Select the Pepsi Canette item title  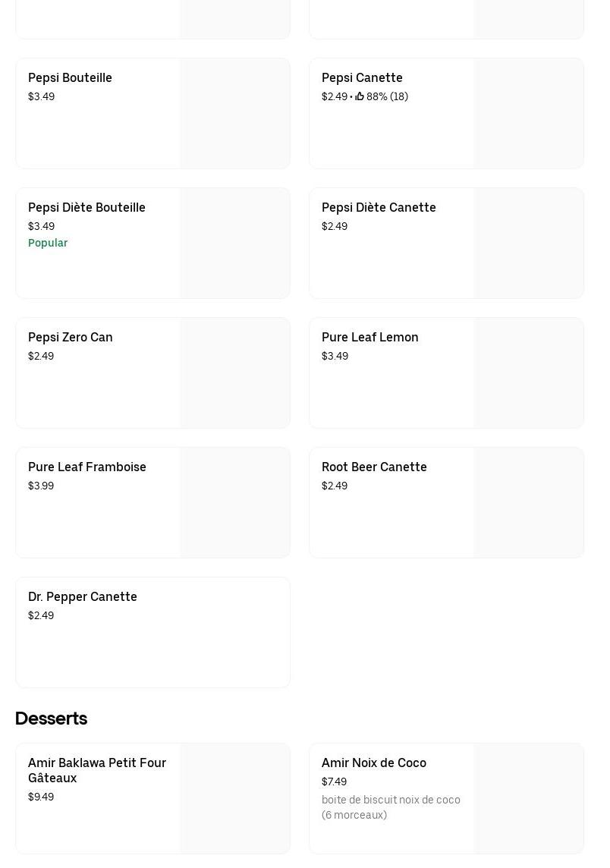point(362,78)
